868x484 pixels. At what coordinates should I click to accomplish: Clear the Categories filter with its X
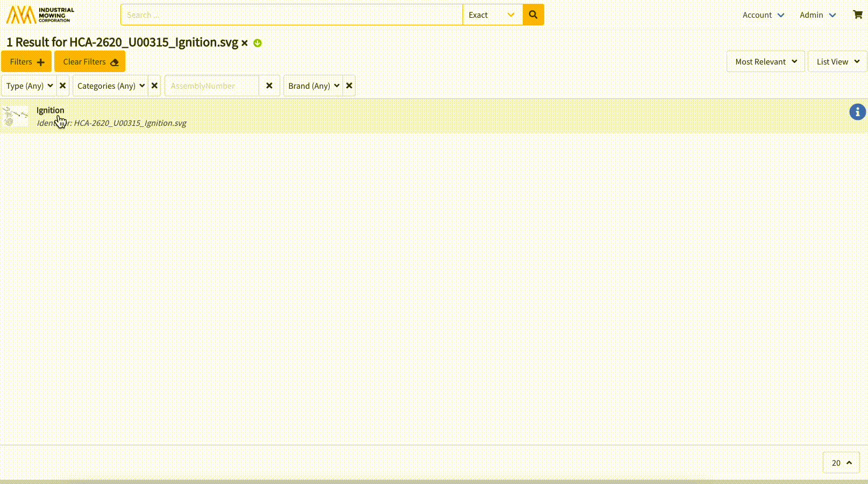coord(154,86)
